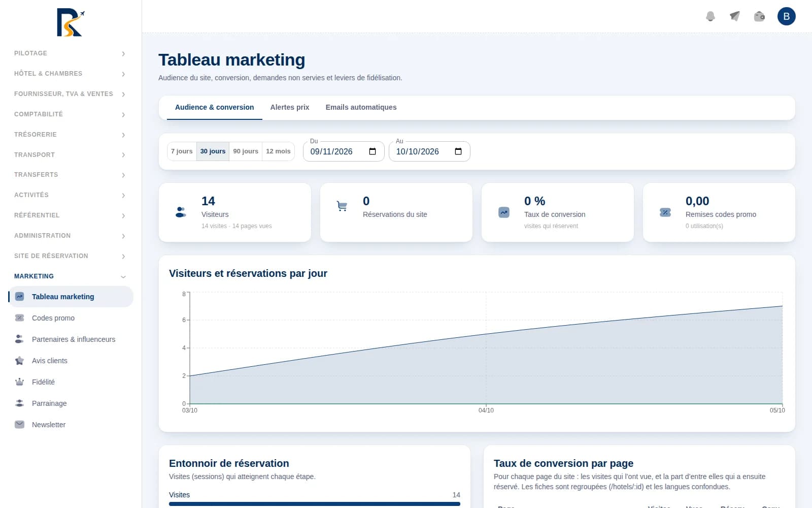Screen dimensions: 812x508
Task: Switch to Alertes prix tab
Action: click(x=290, y=107)
